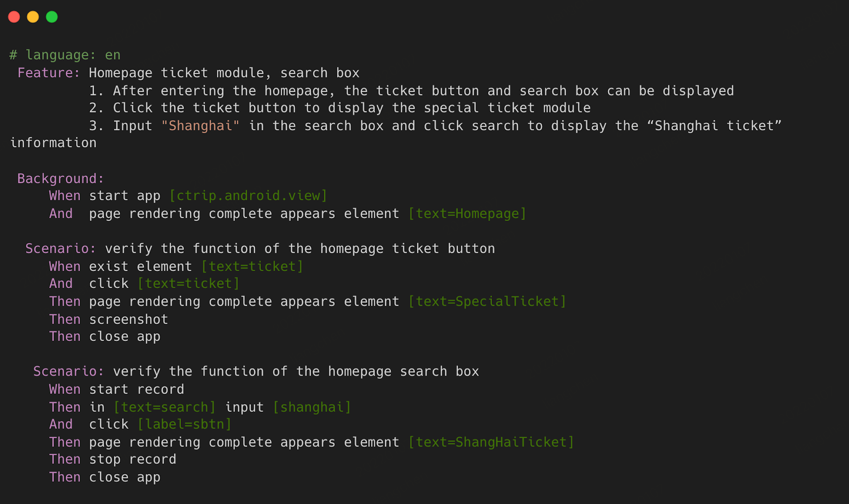
Task: Click the first 'Scenario:' keyword
Action: tap(61, 249)
